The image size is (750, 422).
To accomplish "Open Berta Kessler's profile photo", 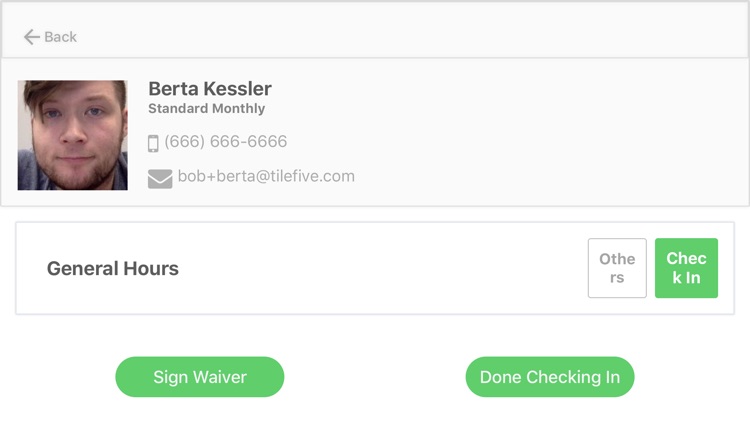I will tap(72, 135).
